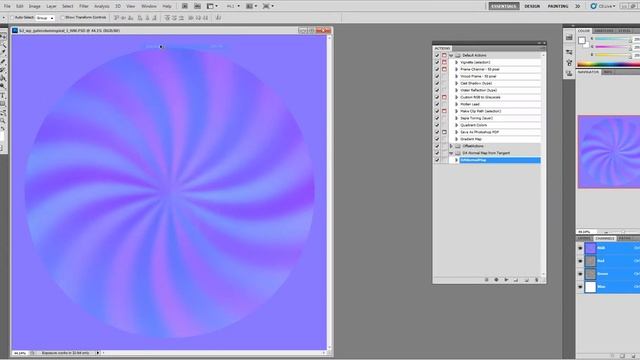Open the File menu
This screenshot has width=640, height=360.
[7, 6]
